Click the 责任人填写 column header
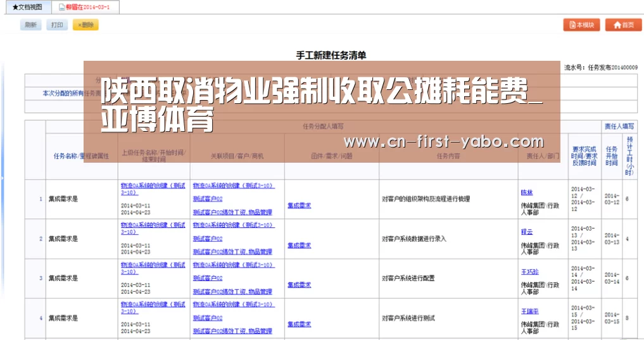This screenshot has width=644, height=340. 619,127
